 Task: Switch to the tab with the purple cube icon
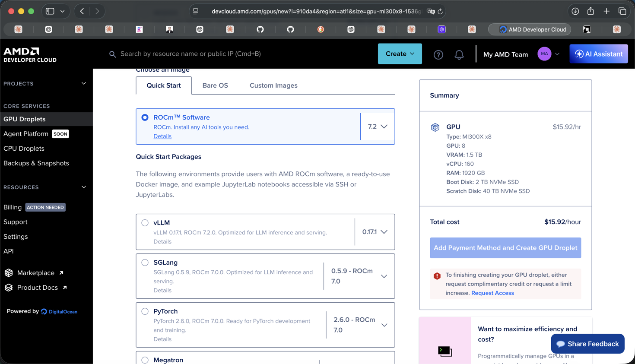441,29
